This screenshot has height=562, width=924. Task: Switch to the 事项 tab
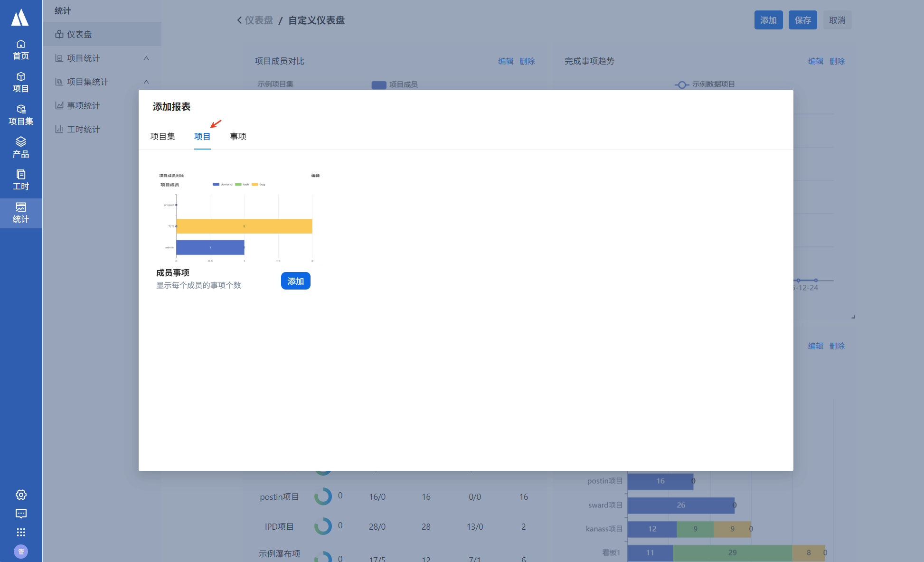click(238, 137)
